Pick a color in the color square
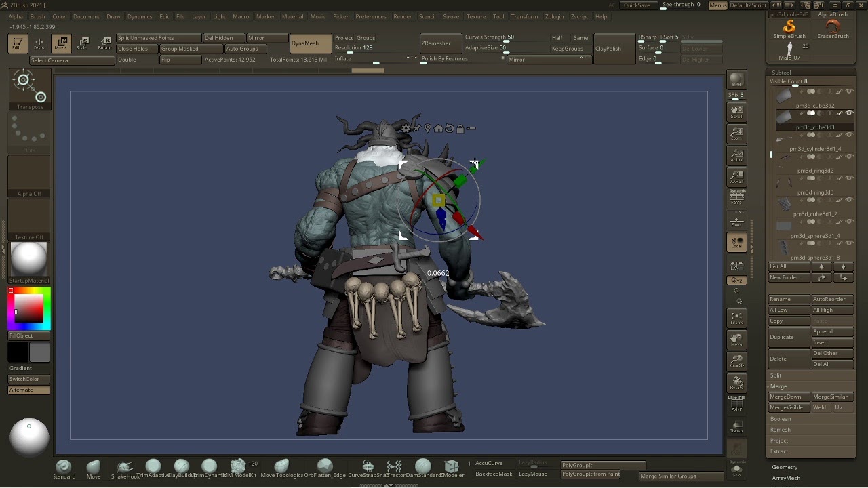 (29, 308)
